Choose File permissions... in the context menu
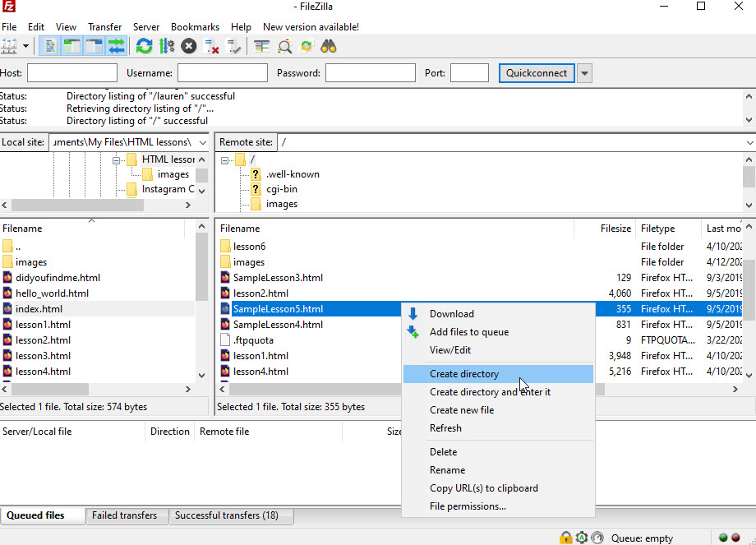Viewport: 756px width, 545px height. 498,506
